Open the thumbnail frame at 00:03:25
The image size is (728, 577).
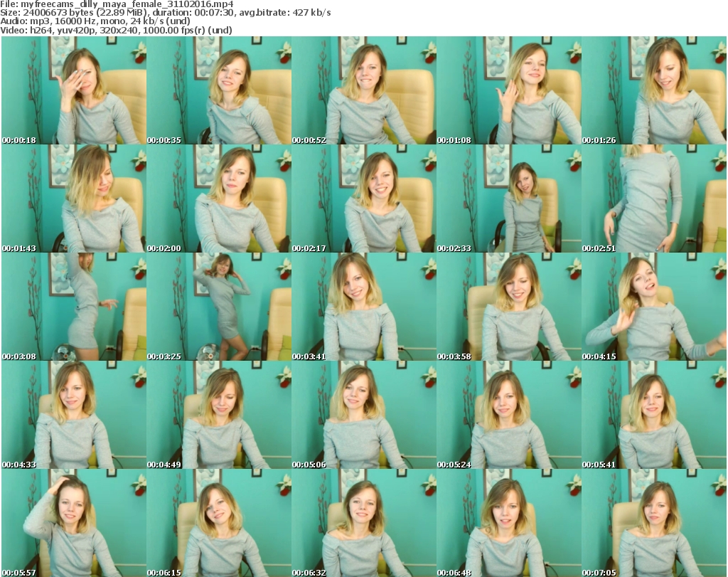tap(219, 307)
